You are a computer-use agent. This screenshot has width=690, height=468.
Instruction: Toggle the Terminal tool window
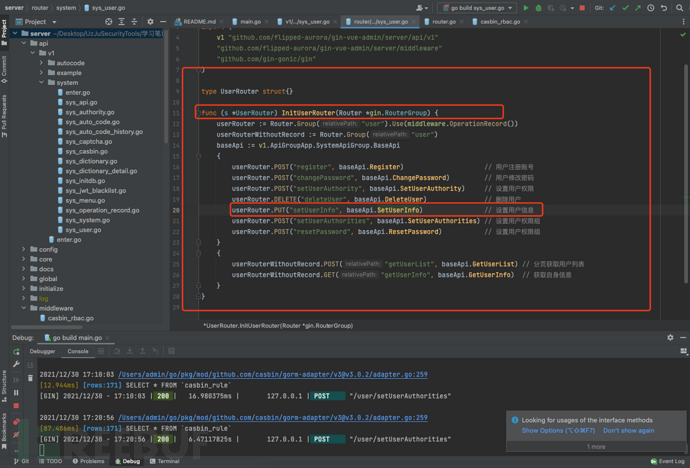coord(165,461)
